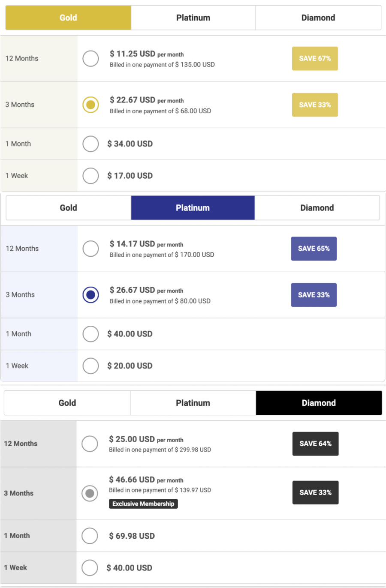Click the highlighted black Diamond tab
The image size is (386, 588).
(319, 403)
